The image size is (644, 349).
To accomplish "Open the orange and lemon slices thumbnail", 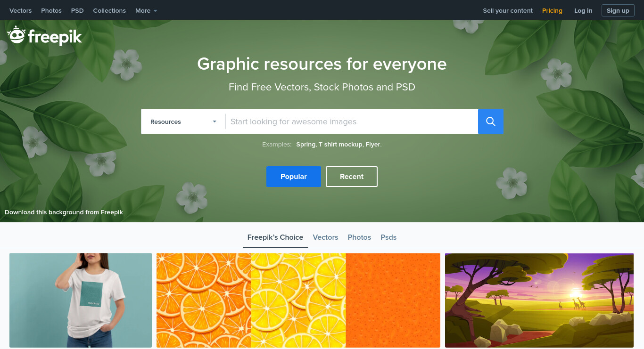I will (298, 300).
